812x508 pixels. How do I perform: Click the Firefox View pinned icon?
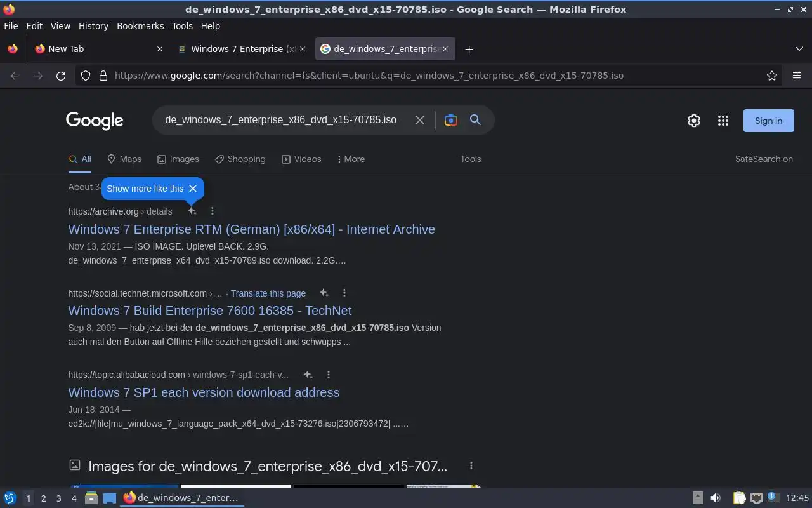13,49
